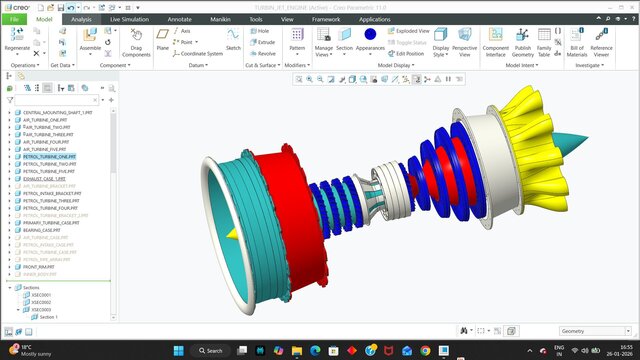
Task: Select EXHAUST_CASE_1.PRT in model tree
Action: [x=44, y=179]
